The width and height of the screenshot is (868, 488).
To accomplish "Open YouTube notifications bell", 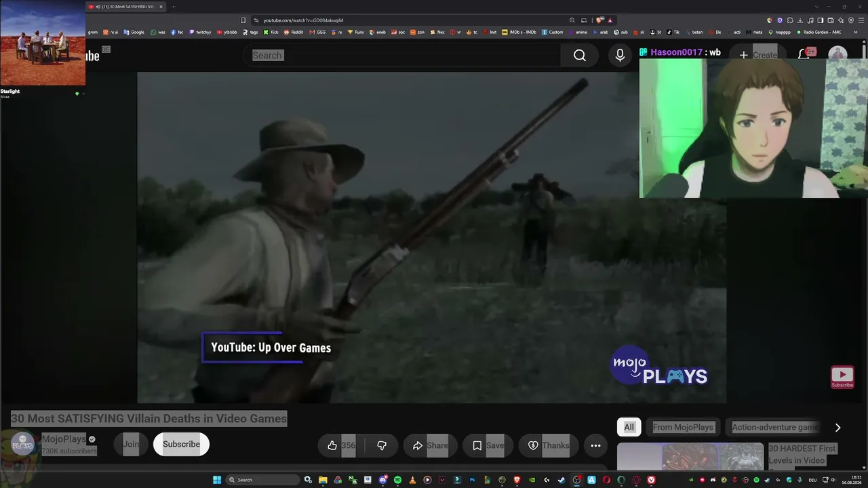I will (x=805, y=54).
